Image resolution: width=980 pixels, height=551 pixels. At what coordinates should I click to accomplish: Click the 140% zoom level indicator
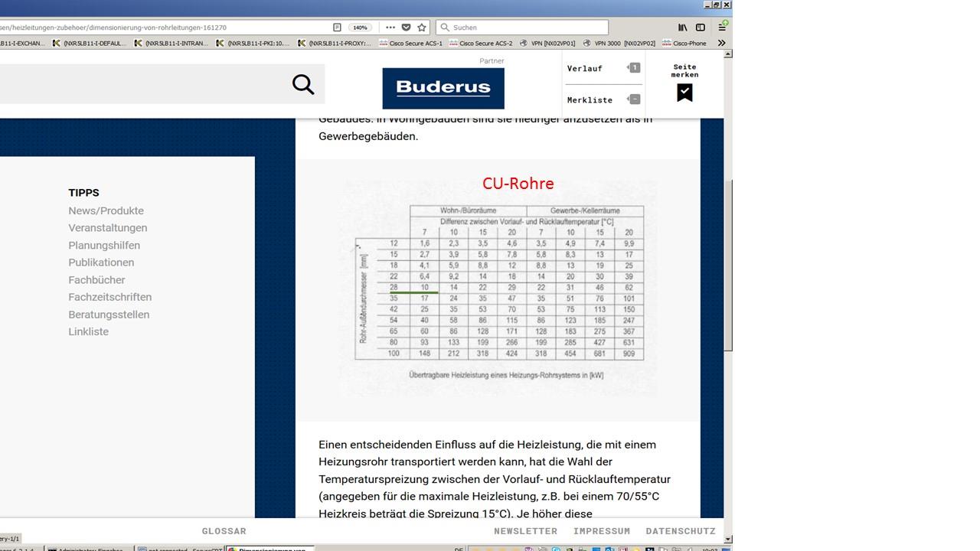click(x=360, y=28)
